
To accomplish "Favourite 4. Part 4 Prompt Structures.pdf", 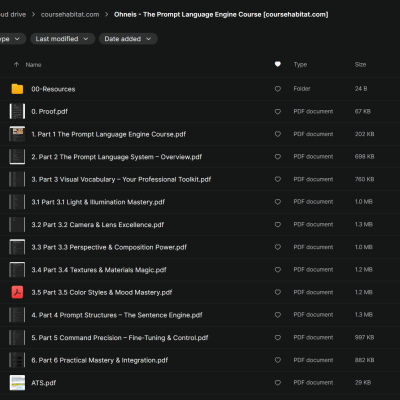I will 278,315.
